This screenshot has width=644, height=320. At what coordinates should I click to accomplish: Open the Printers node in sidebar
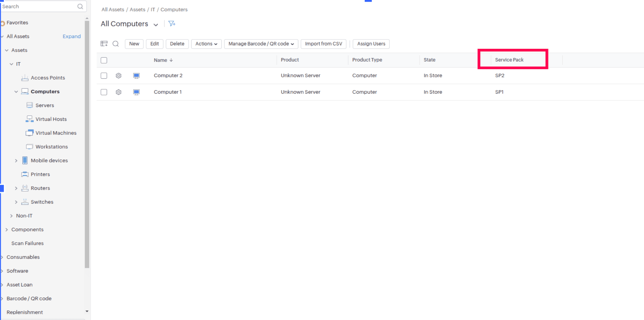(x=40, y=174)
